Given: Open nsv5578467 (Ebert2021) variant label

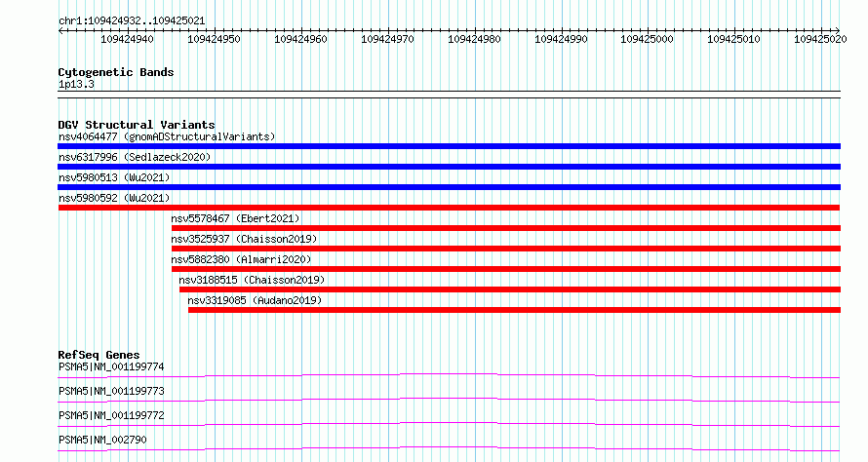Looking at the screenshot, I should (235, 218).
